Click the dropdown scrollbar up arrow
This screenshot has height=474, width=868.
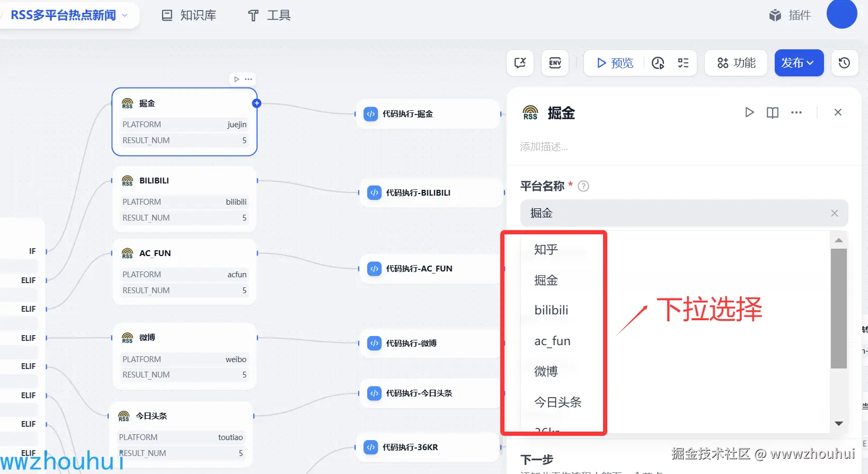click(x=838, y=240)
